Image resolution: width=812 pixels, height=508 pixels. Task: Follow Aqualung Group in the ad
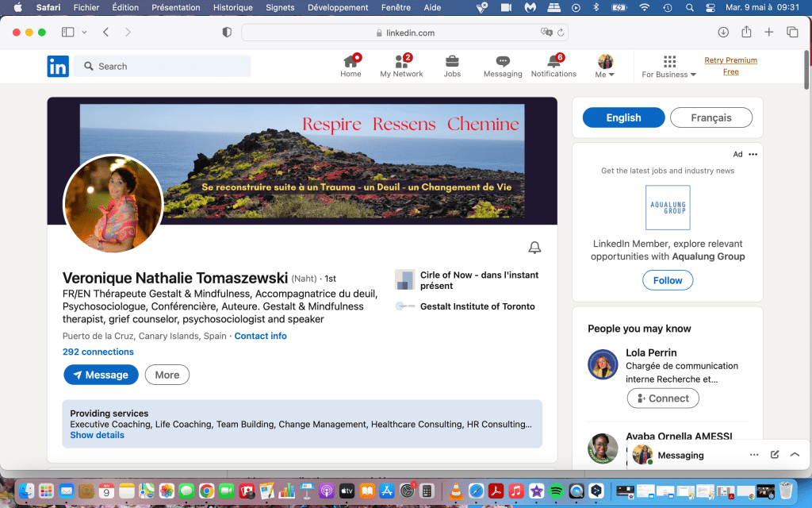point(668,280)
